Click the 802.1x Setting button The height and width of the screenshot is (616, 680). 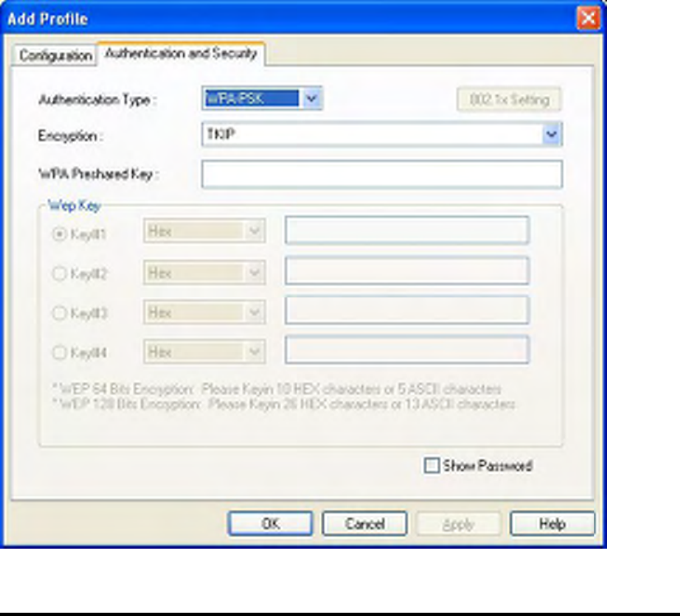click(508, 99)
